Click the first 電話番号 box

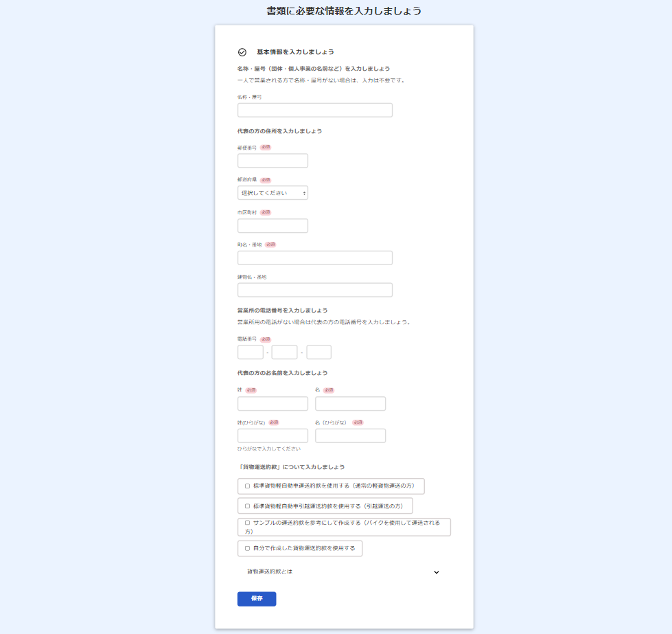251,352
